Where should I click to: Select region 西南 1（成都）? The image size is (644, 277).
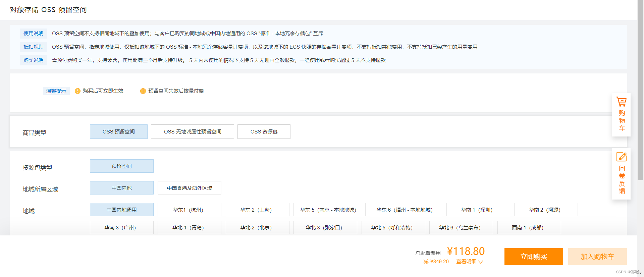[x=529, y=227]
